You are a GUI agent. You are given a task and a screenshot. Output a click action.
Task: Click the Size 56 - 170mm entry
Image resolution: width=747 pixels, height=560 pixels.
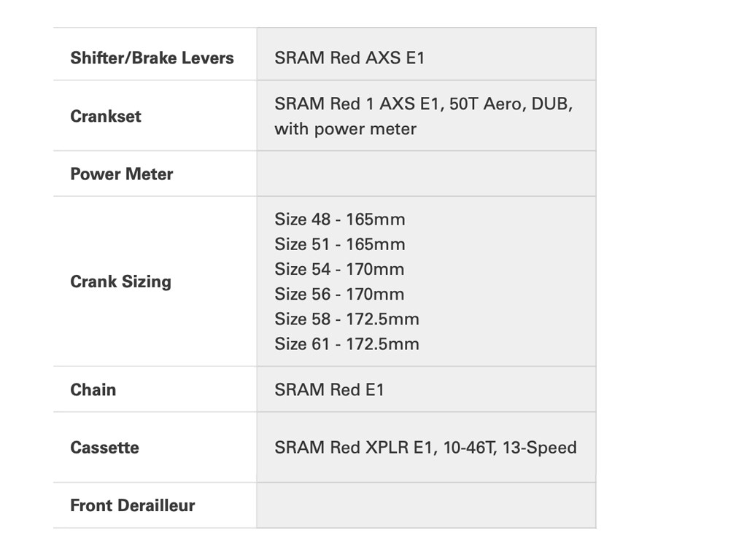click(x=339, y=294)
